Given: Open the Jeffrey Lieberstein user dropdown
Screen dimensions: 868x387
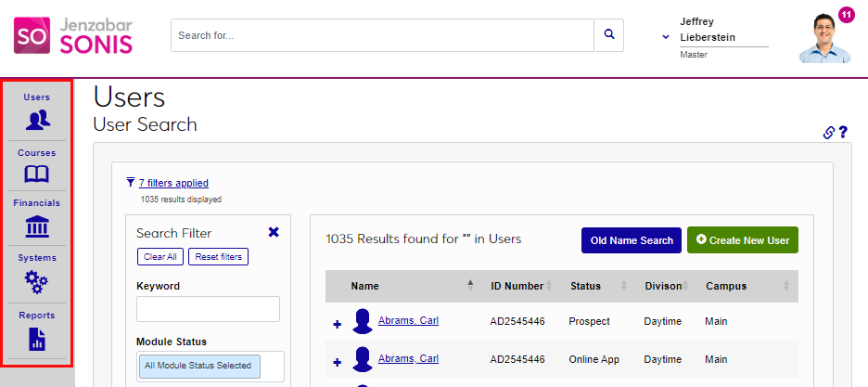Looking at the screenshot, I should [666, 37].
